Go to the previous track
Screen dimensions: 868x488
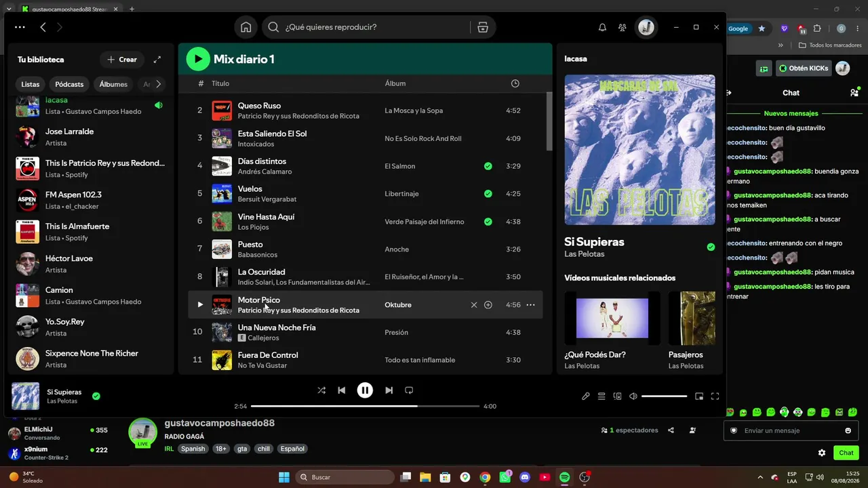(342, 390)
